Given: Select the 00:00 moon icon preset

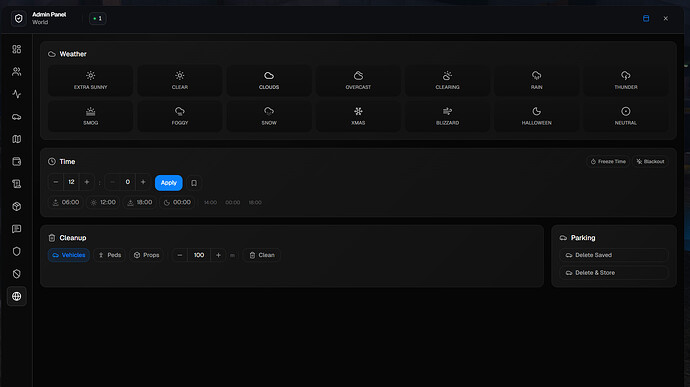Looking at the screenshot, I should coord(177,203).
